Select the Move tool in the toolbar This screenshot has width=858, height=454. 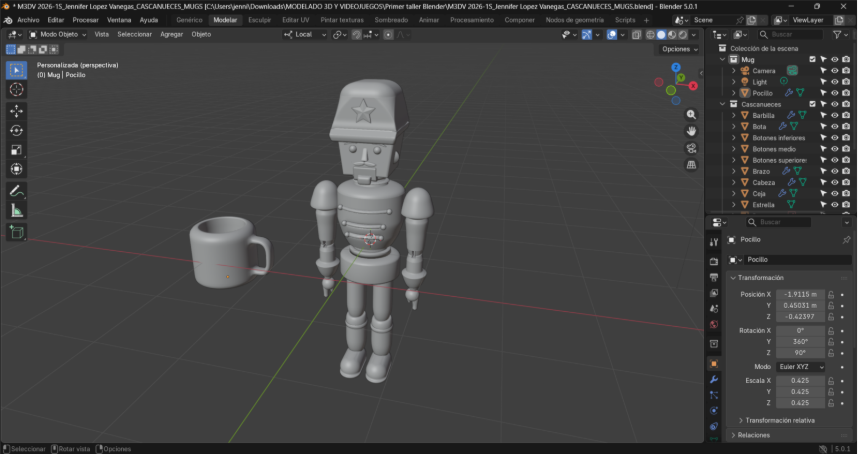click(x=16, y=110)
